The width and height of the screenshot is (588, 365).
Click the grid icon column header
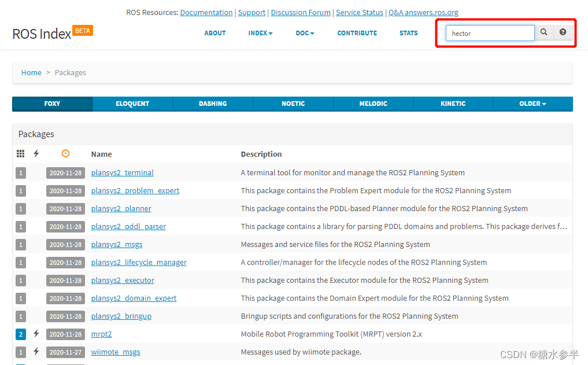21,153
